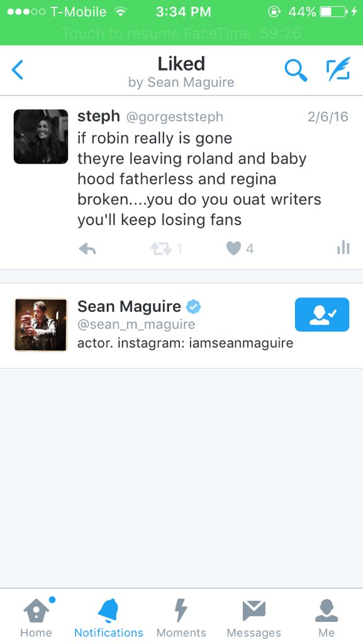Tap the @sean_m_maguire handle
363x644 pixels.
(x=136, y=325)
